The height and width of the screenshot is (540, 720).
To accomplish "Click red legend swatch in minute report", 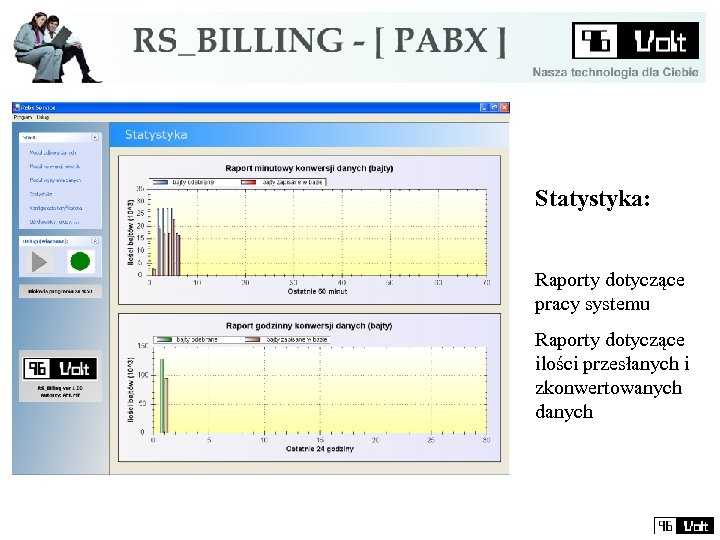I will [248, 183].
